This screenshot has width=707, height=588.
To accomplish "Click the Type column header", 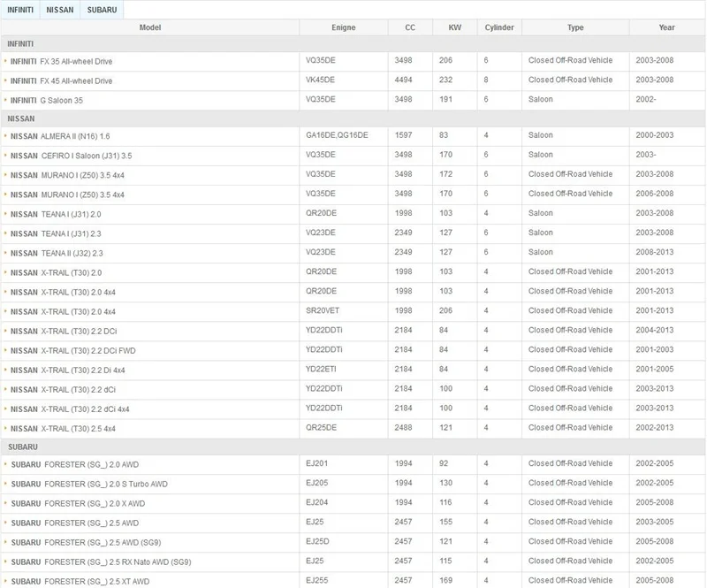I will 575,27.
